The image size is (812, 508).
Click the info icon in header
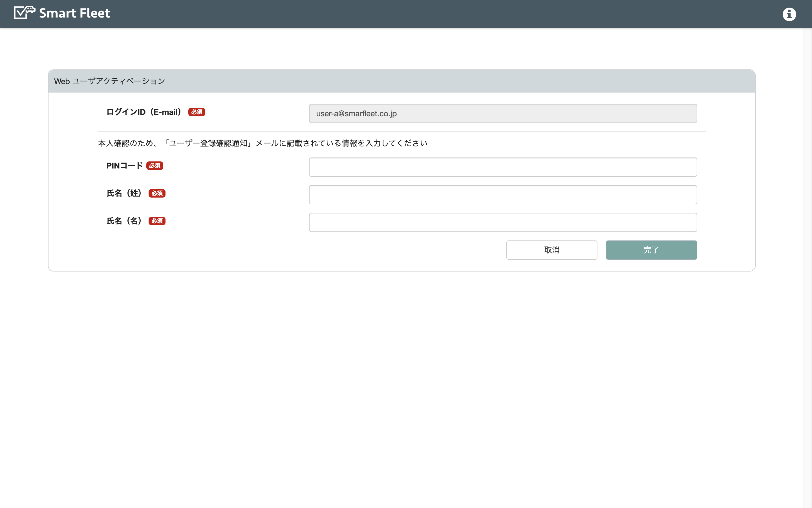click(789, 14)
